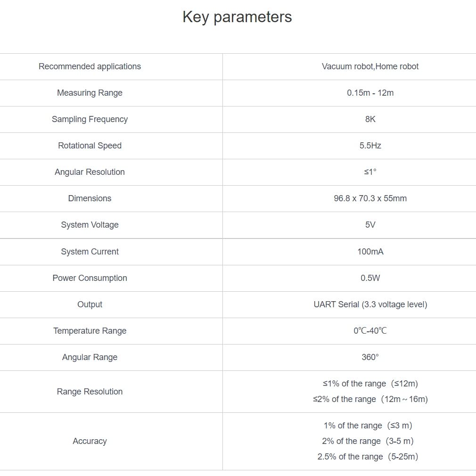Click the "0℃-40℃" temperature value
Image resolution: width=476 pixels, height=476 pixels.
370,331
